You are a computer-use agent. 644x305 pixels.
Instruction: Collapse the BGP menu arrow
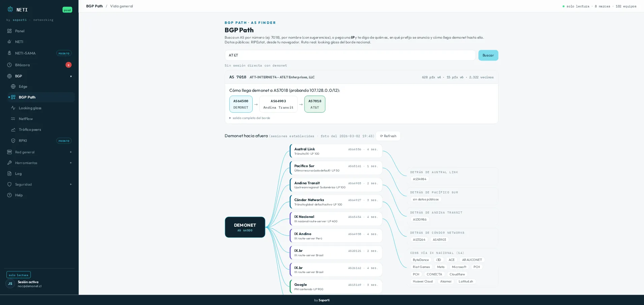71,76
